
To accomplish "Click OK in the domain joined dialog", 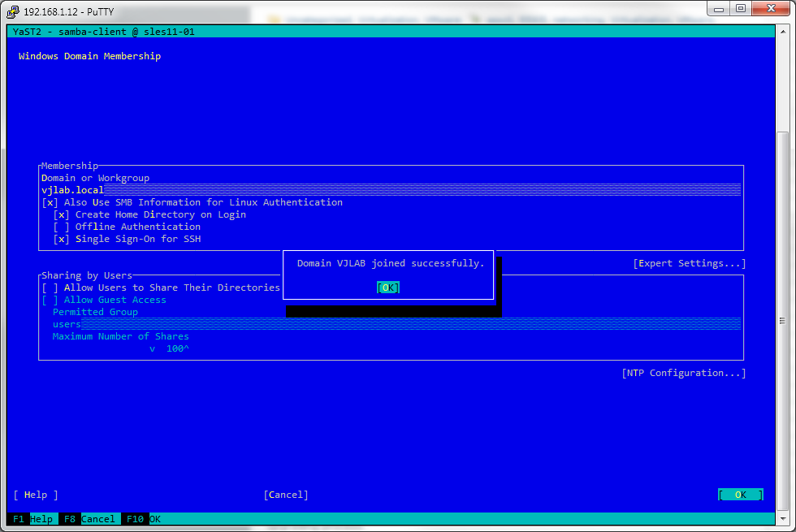I will [388, 288].
